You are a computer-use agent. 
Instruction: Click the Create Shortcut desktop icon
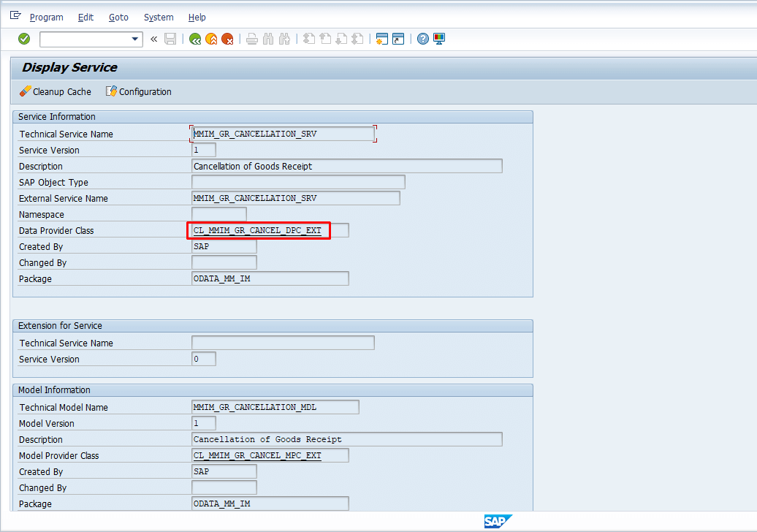(x=398, y=39)
